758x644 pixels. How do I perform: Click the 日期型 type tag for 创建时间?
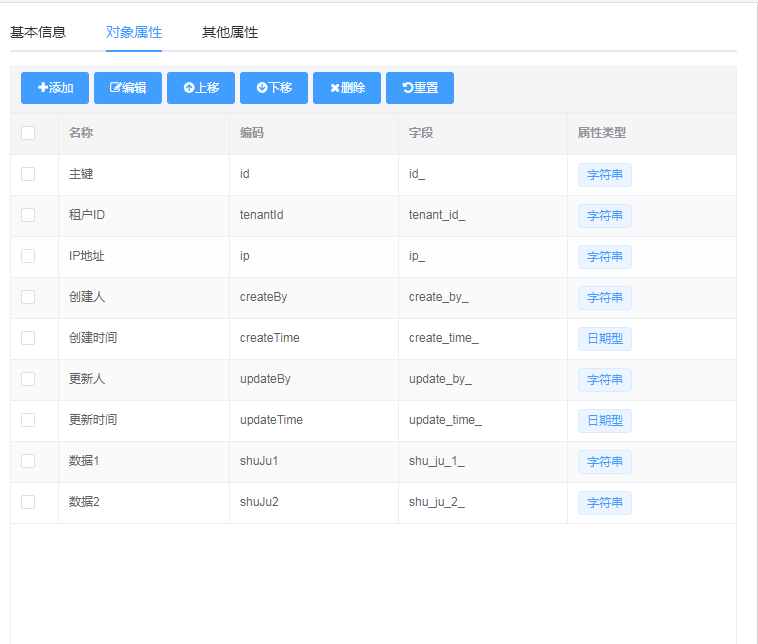(x=604, y=339)
